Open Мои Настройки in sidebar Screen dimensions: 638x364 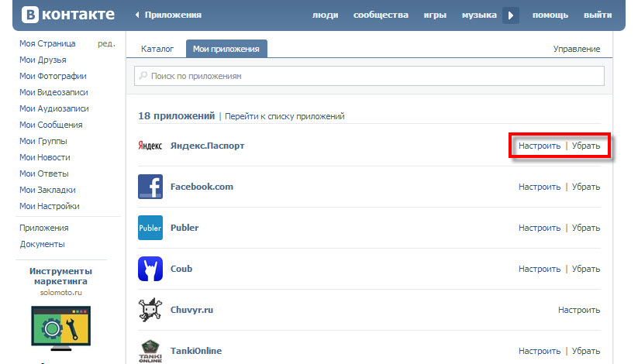[50, 206]
